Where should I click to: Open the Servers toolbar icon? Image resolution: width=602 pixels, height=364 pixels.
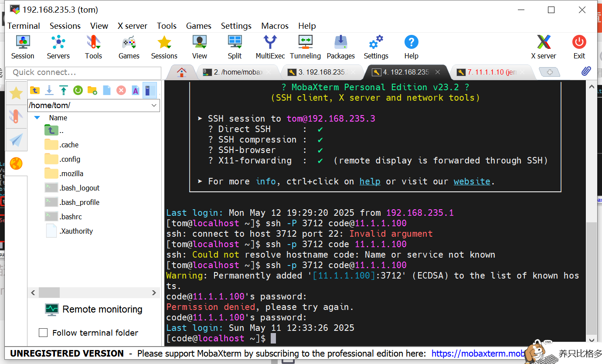pos(58,47)
